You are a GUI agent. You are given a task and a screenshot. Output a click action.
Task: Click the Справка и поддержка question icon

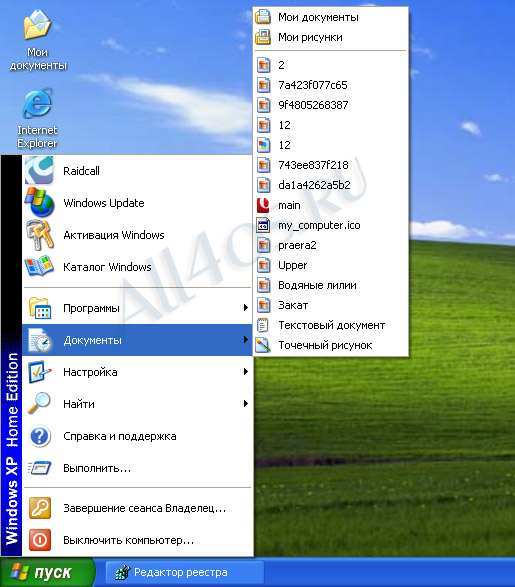click(40, 436)
